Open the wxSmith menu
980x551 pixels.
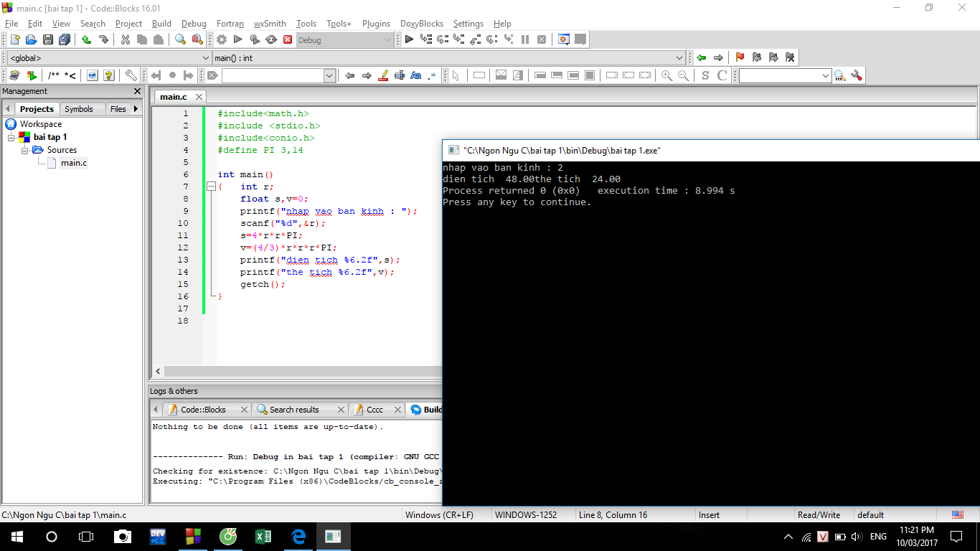(x=270, y=24)
